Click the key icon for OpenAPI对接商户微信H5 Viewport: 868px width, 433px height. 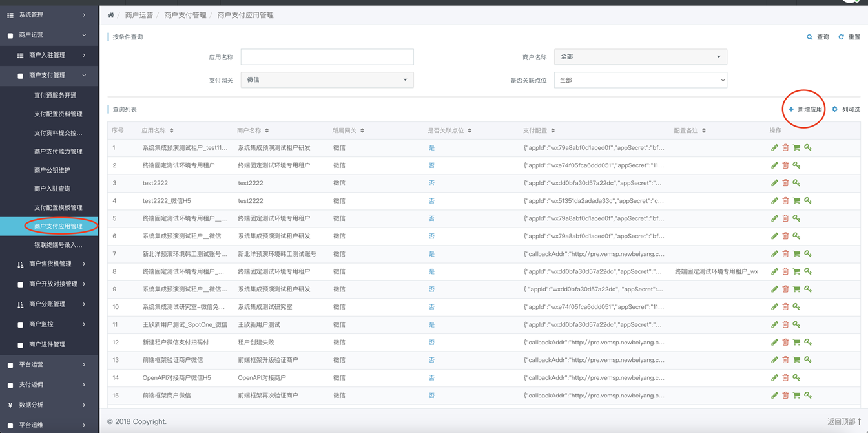click(796, 377)
